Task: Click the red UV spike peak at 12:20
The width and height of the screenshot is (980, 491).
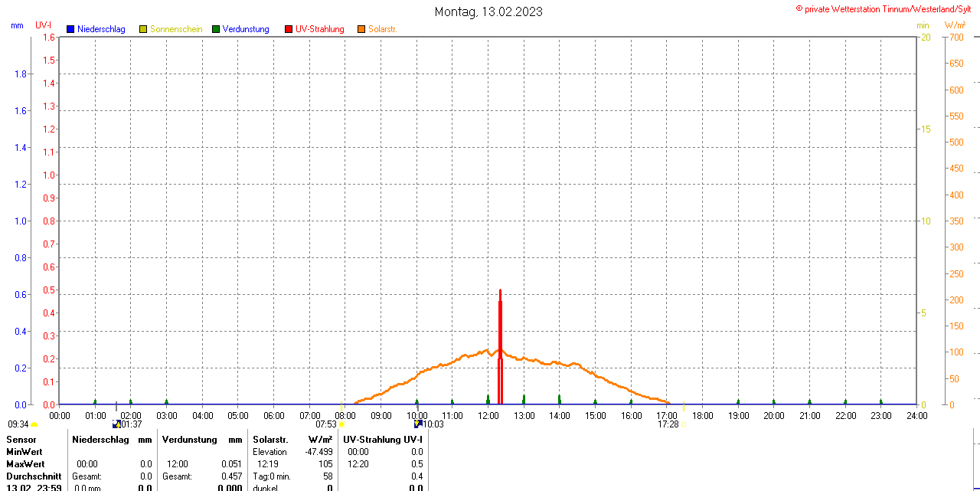Action: [500, 292]
